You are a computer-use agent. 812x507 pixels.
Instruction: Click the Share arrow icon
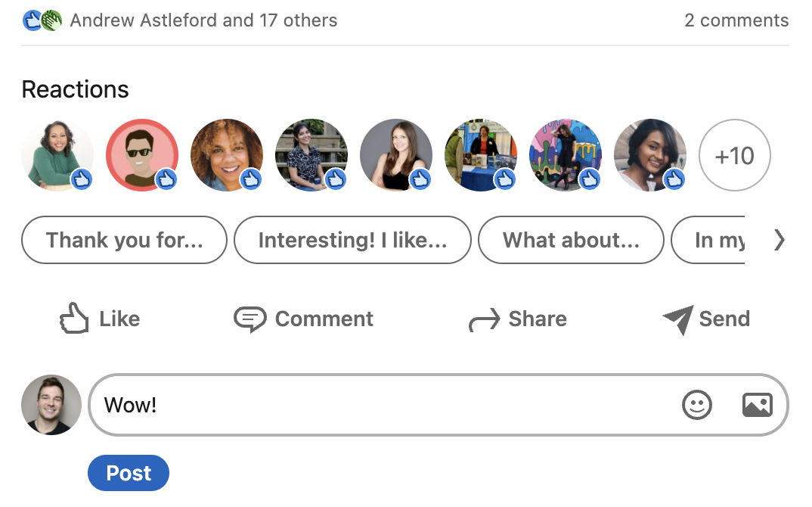[x=484, y=320]
